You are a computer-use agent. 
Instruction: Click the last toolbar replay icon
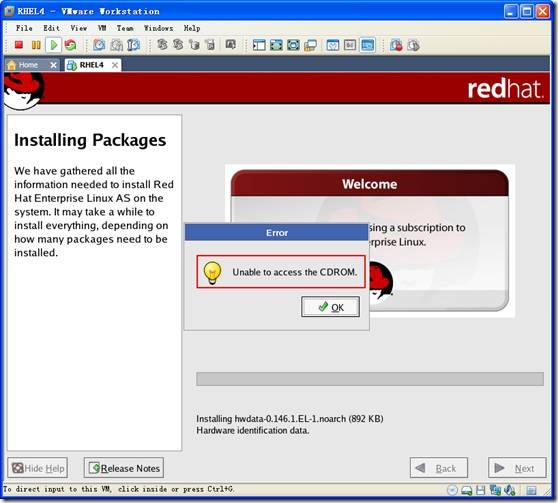(x=414, y=45)
